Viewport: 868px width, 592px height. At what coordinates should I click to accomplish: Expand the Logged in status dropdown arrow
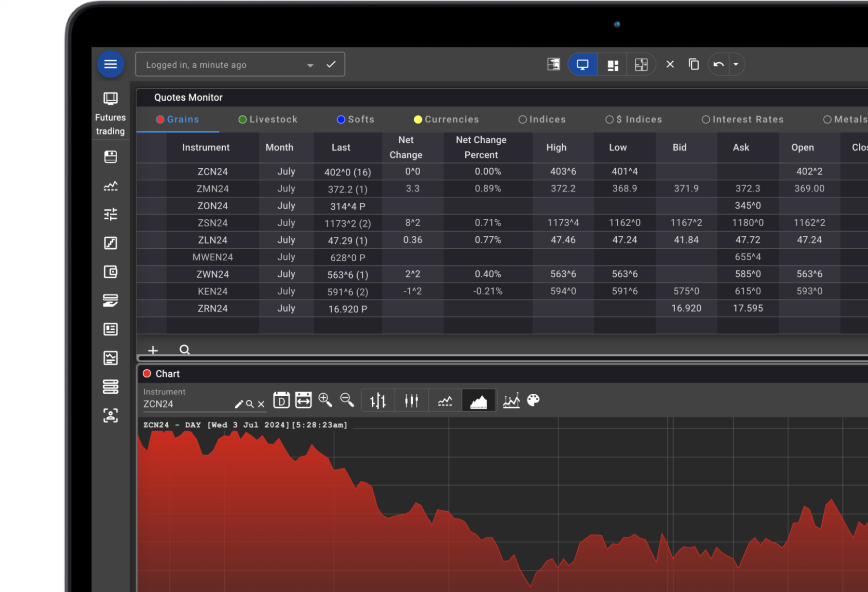[x=310, y=65]
